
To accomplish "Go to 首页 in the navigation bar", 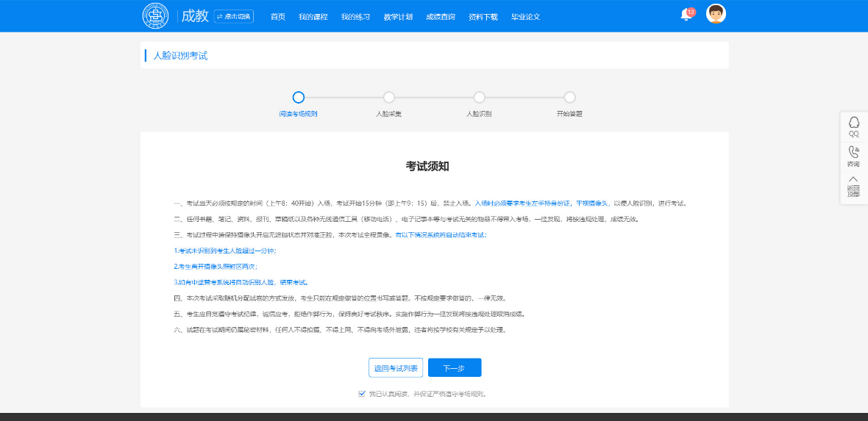I will 277,17.
